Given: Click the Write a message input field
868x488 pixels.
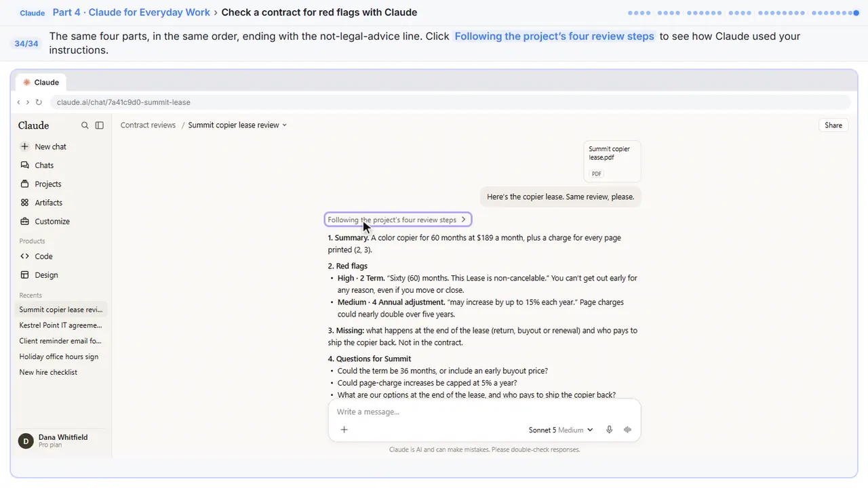Looking at the screenshot, I should [484, 412].
